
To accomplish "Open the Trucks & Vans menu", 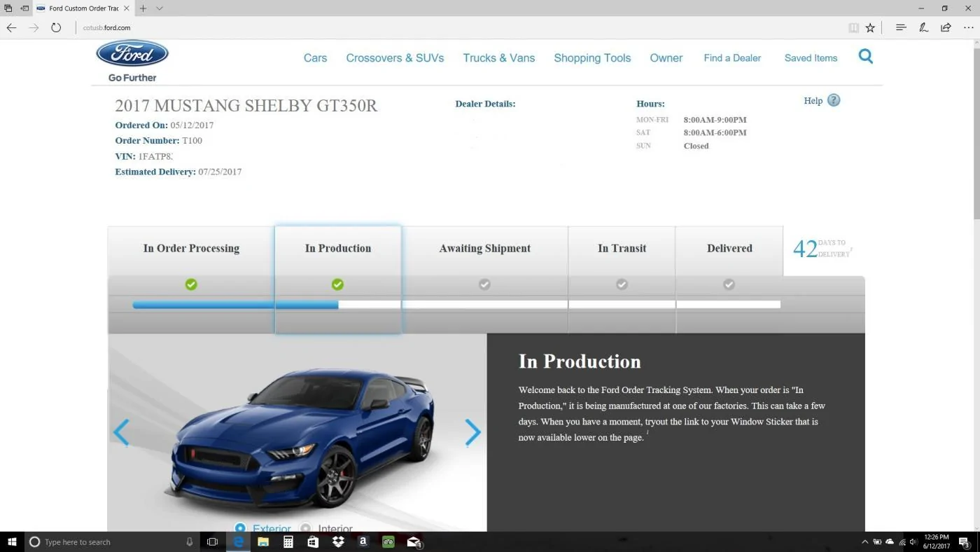I will coord(499,58).
